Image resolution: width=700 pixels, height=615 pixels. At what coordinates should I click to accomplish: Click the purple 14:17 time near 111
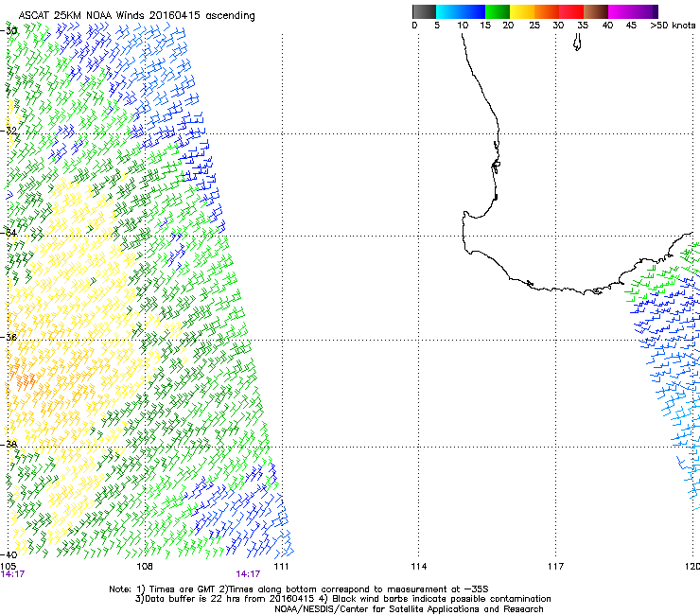[x=248, y=574]
